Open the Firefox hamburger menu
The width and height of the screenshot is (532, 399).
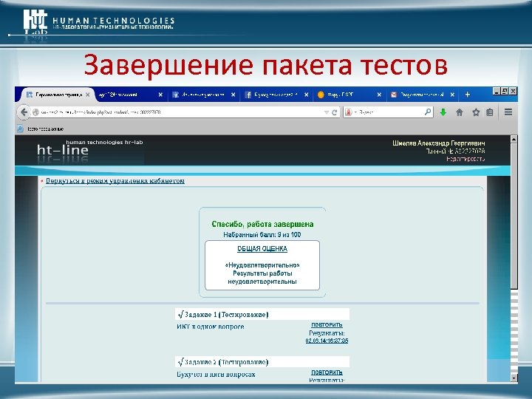click(x=508, y=112)
